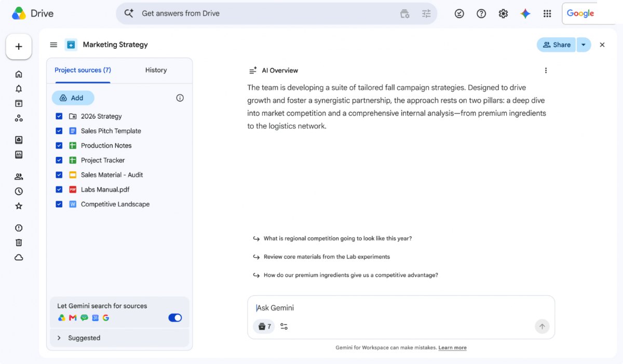Go to Drive Home via house icon
The width and height of the screenshot is (623, 364).
[19, 74]
